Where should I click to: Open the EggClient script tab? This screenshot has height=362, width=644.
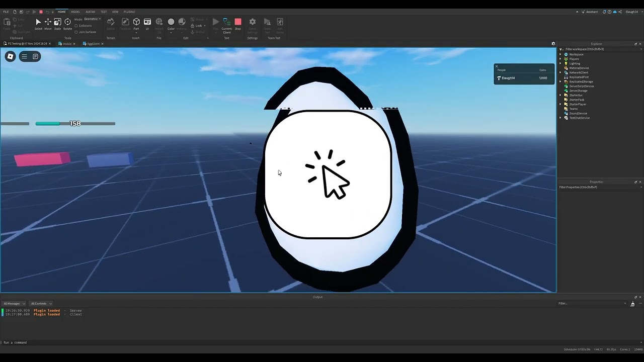tap(93, 44)
